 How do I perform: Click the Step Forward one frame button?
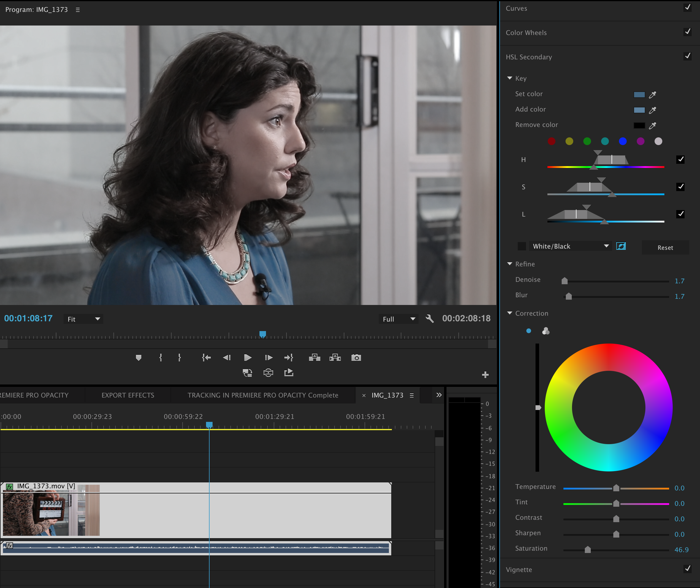click(268, 358)
